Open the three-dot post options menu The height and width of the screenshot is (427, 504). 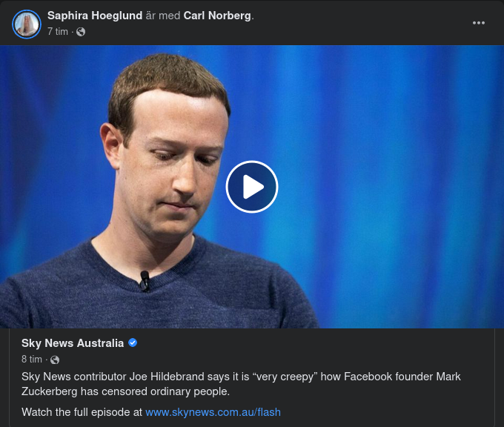click(x=479, y=23)
